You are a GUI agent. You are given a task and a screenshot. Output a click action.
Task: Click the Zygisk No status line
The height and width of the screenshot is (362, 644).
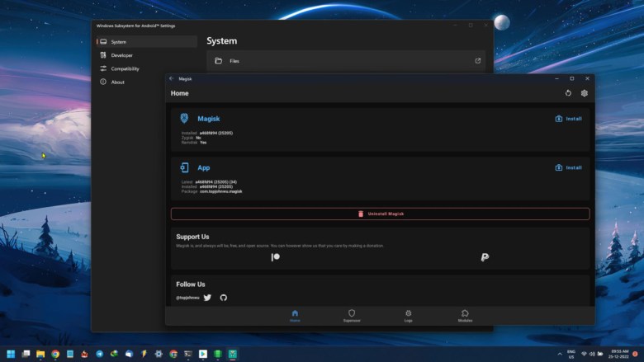click(x=192, y=138)
